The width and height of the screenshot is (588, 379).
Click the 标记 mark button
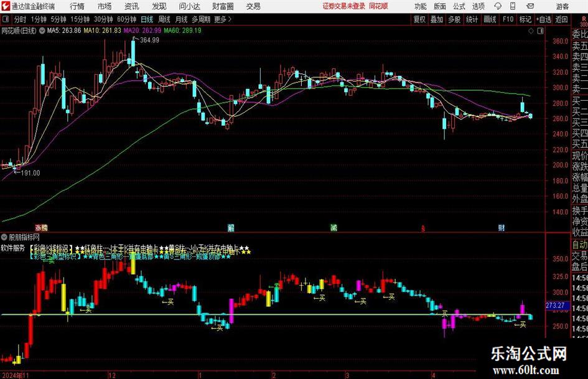[525, 19]
